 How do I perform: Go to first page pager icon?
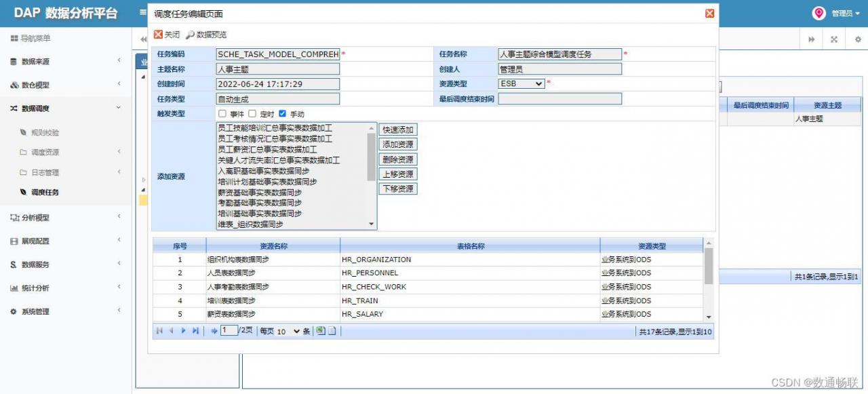click(159, 331)
